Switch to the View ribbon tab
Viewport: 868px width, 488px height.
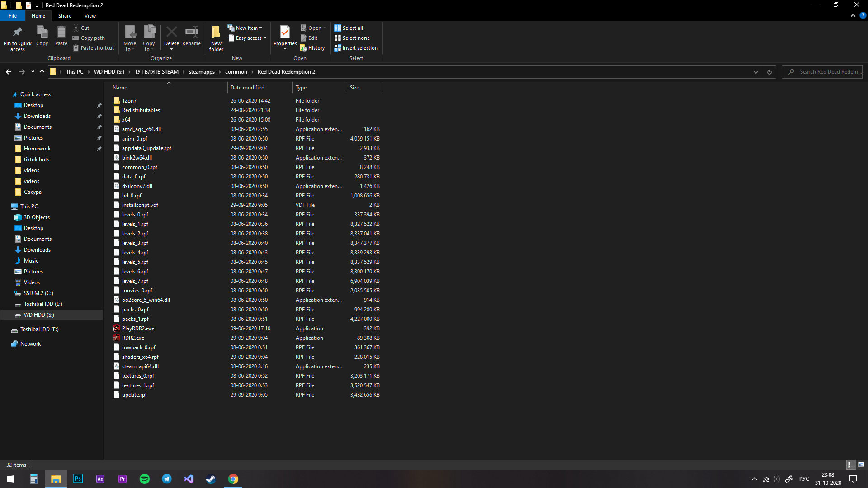90,16
